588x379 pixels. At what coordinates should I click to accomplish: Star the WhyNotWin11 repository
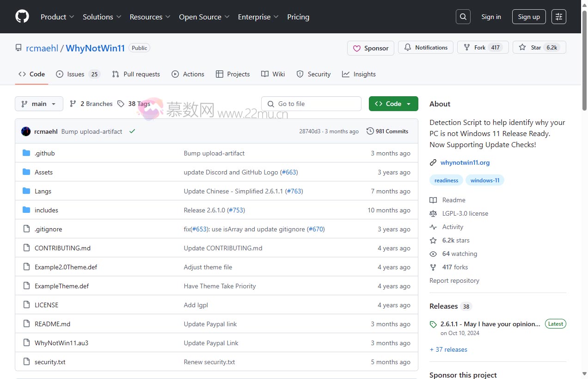coord(539,48)
